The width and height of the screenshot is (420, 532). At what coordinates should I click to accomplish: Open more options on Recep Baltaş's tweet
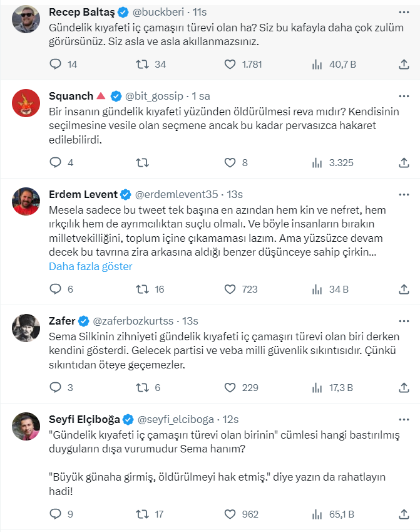point(404,11)
